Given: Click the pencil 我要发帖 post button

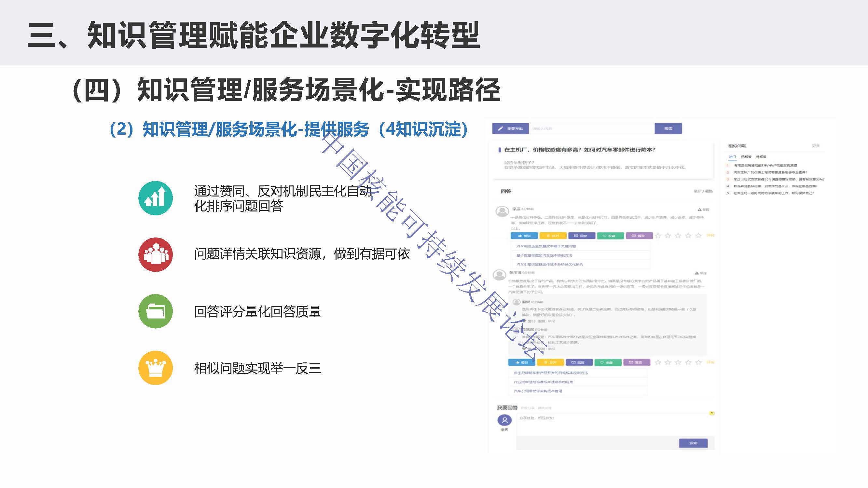Looking at the screenshot, I should coord(511,129).
